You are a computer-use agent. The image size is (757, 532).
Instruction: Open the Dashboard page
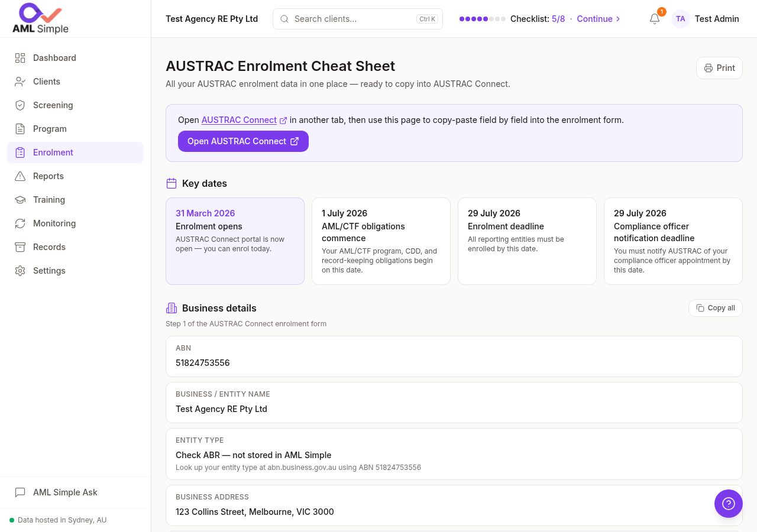75,58
